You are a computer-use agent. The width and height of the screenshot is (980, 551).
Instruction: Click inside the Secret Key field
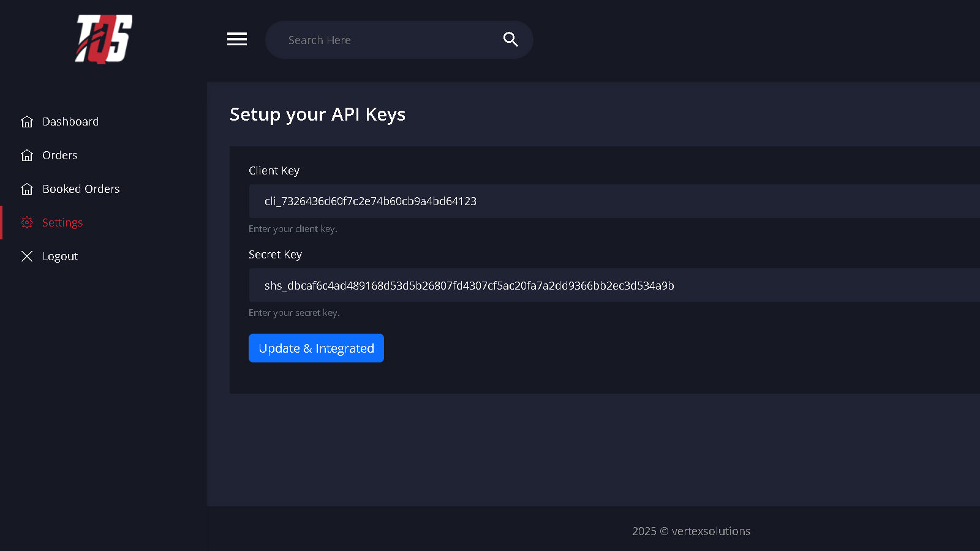614,285
